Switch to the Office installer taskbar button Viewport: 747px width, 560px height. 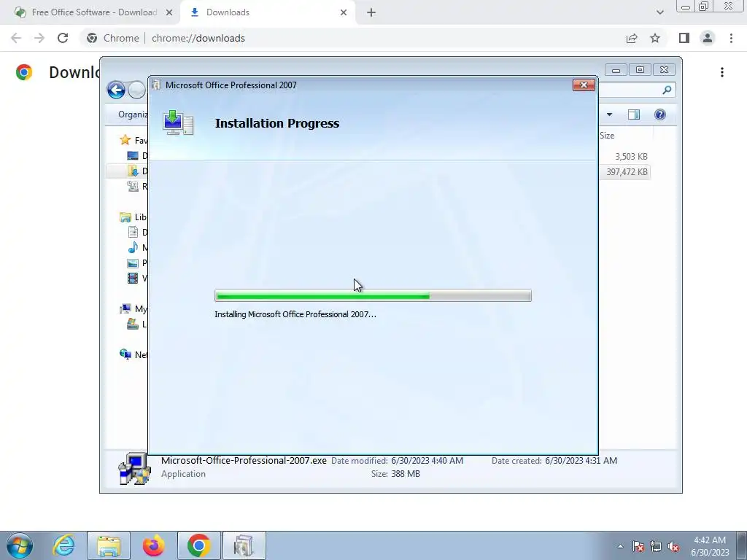[x=244, y=545]
